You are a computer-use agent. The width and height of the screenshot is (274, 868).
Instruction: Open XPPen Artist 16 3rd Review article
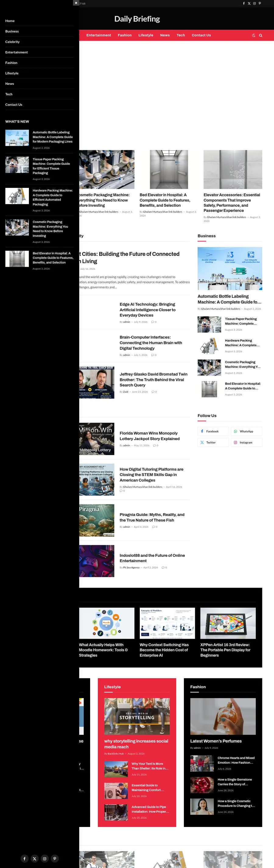[x=225, y=650]
